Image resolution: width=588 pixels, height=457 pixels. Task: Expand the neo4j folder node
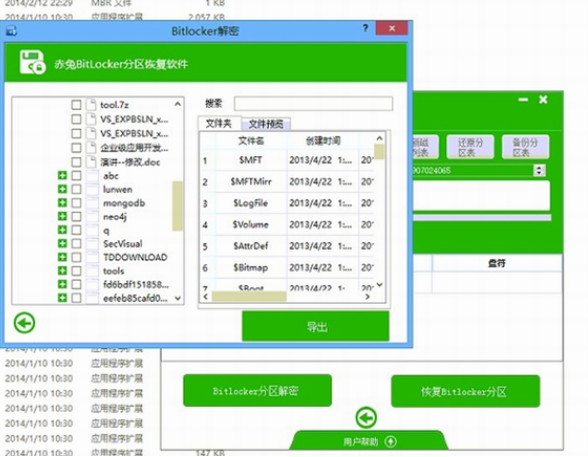[x=62, y=216]
